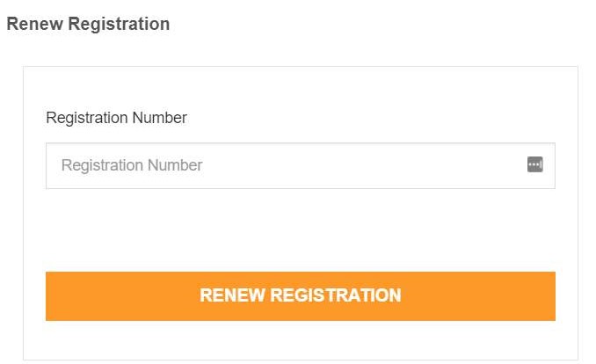Tap the Renew Registration title text
Image resolution: width=596 pixels, height=364 pixels.
[88, 24]
